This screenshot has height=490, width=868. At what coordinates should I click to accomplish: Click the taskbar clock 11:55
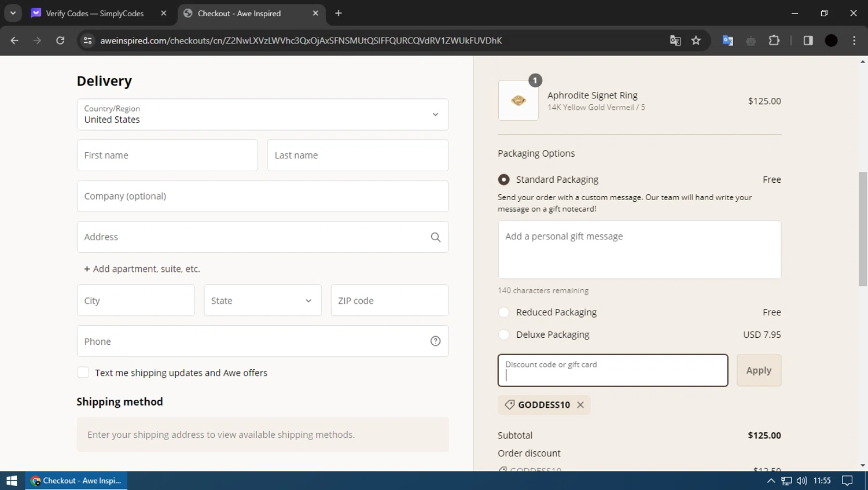click(822, 481)
